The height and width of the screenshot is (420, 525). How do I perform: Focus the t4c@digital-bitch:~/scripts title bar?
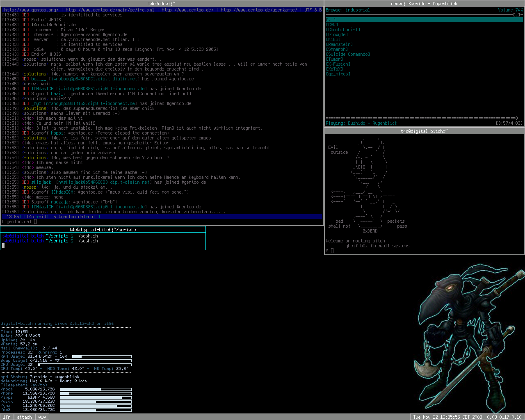tap(103, 230)
